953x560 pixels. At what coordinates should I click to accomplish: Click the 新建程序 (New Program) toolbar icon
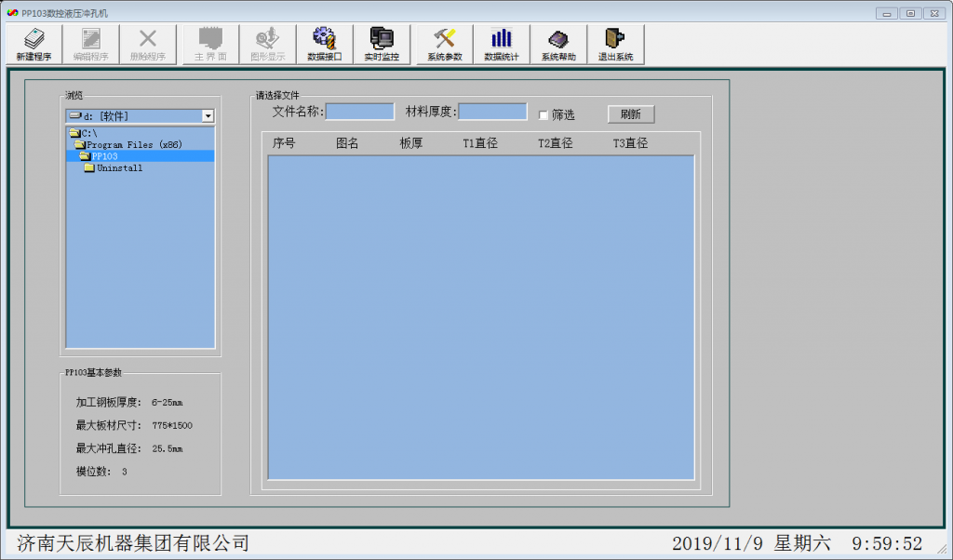pyautogui.click(x=34, y=44)
